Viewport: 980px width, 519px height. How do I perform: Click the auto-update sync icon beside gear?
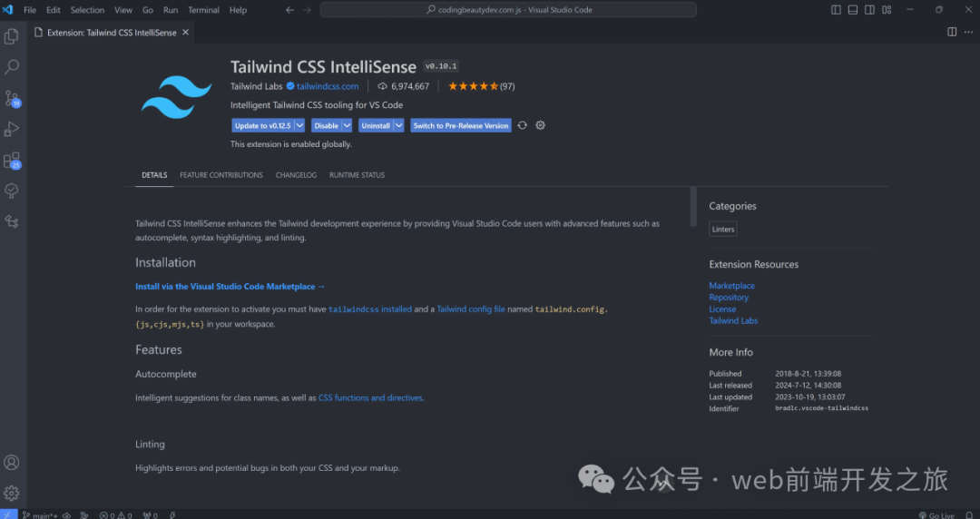(x=522, y=125)
